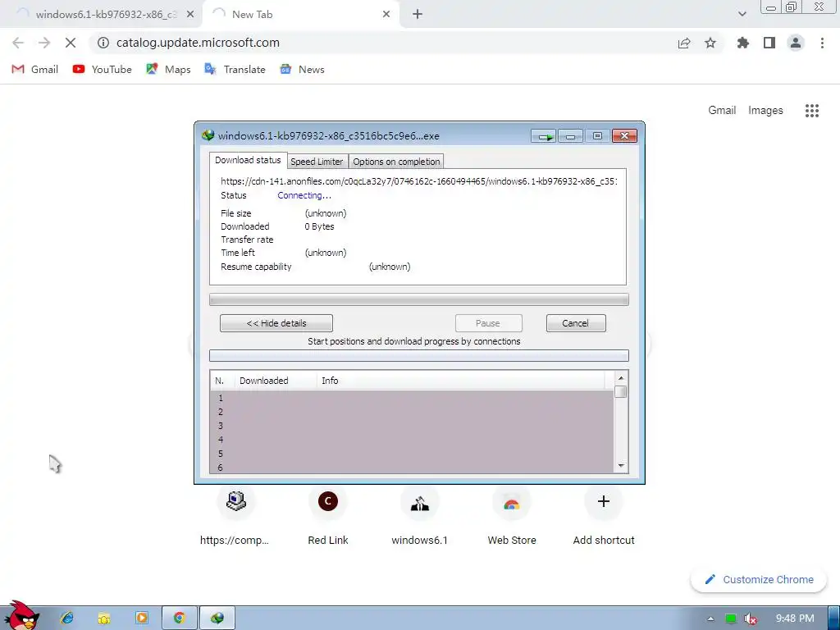
Task: Click the Angry Birds Start button
Action: [x=21, y=616]
